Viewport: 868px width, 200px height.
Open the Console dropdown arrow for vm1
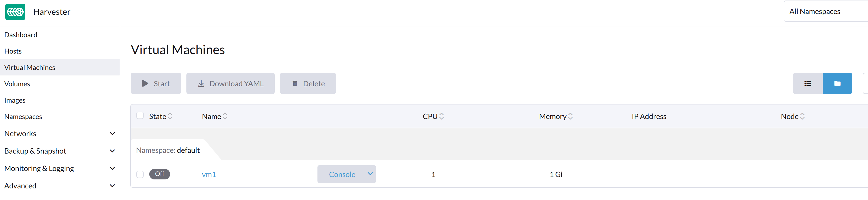(x=370, y=174)
